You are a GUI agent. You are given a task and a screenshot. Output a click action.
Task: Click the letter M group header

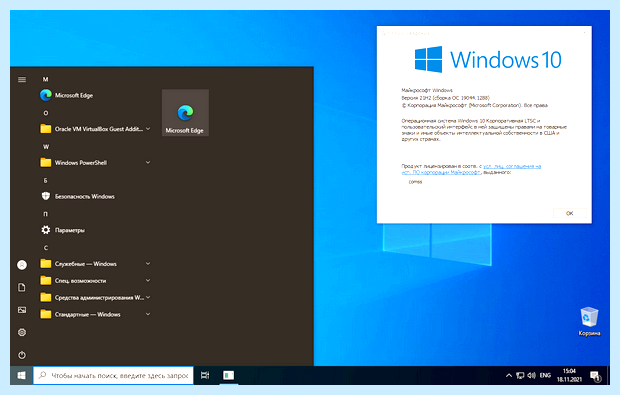coord(45,79)
